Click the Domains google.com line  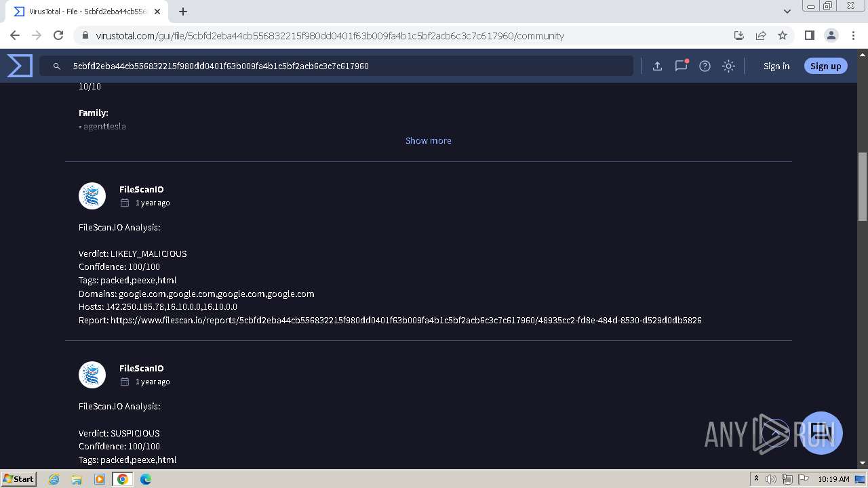[197, 293]
